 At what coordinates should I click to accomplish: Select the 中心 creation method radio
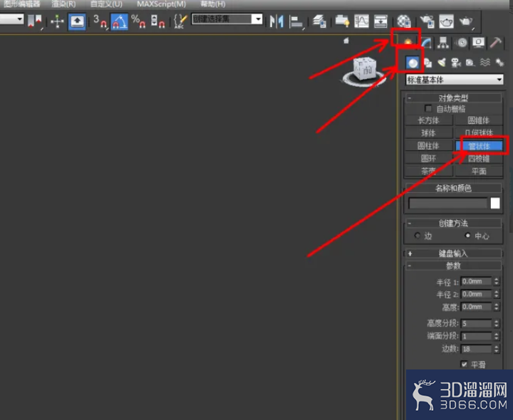(x=468, y=236)
